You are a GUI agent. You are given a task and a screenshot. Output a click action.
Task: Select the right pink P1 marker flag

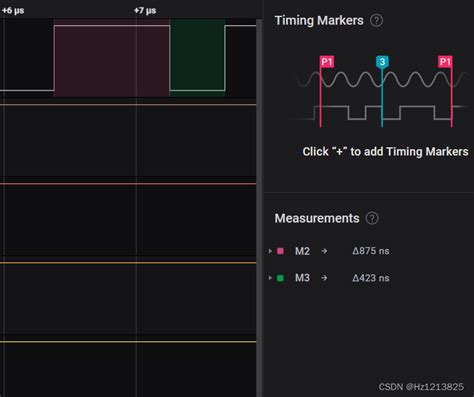tap(445, 62)
